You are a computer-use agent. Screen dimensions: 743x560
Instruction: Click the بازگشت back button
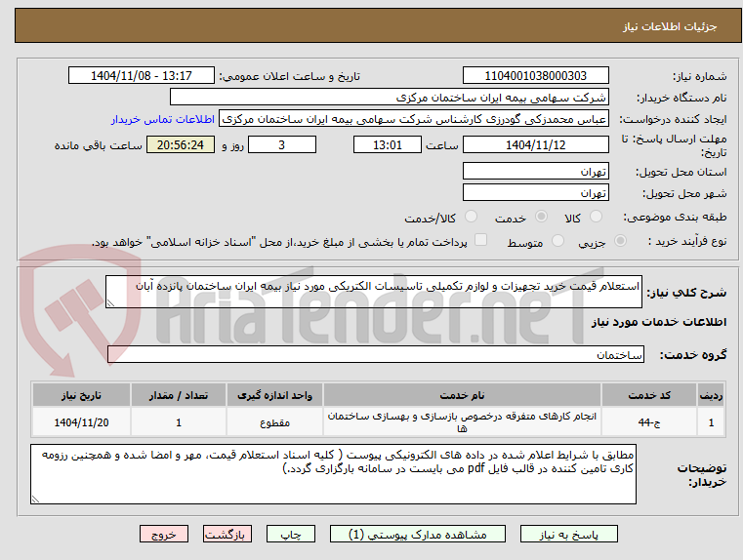click(x=227, y=534)
